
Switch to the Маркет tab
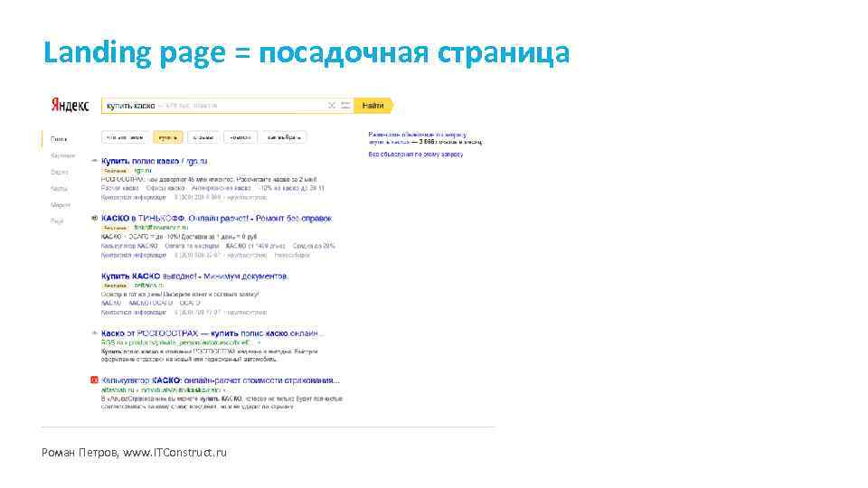pyautogui.click(x=61, y=205)
